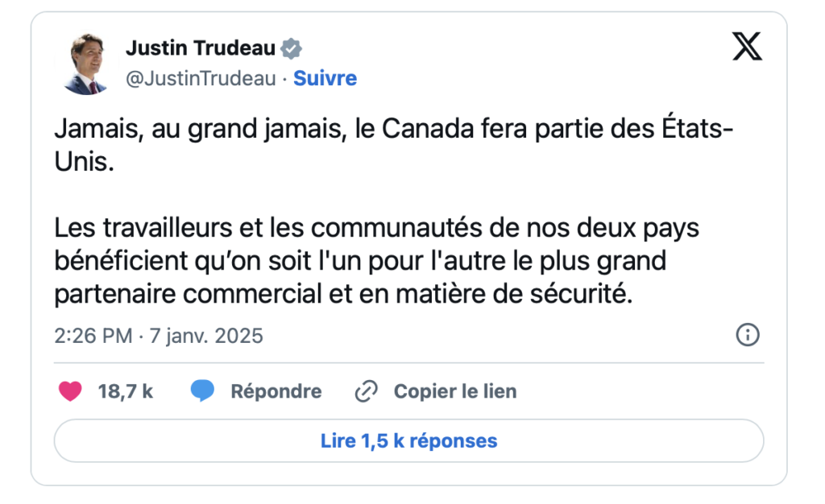Click the 7 janv. 2025 date
825x504 pixels.
click(206, 335)
